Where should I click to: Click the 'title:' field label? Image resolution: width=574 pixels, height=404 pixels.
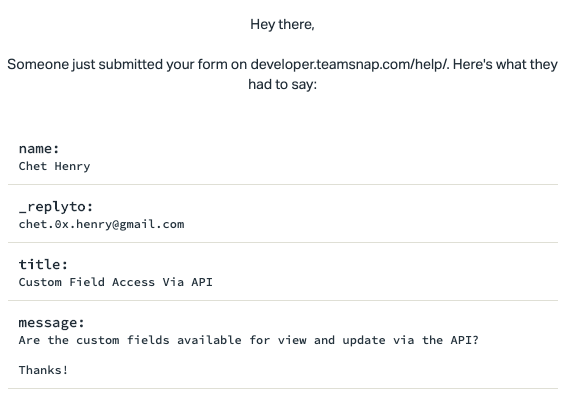click(43, 264)
